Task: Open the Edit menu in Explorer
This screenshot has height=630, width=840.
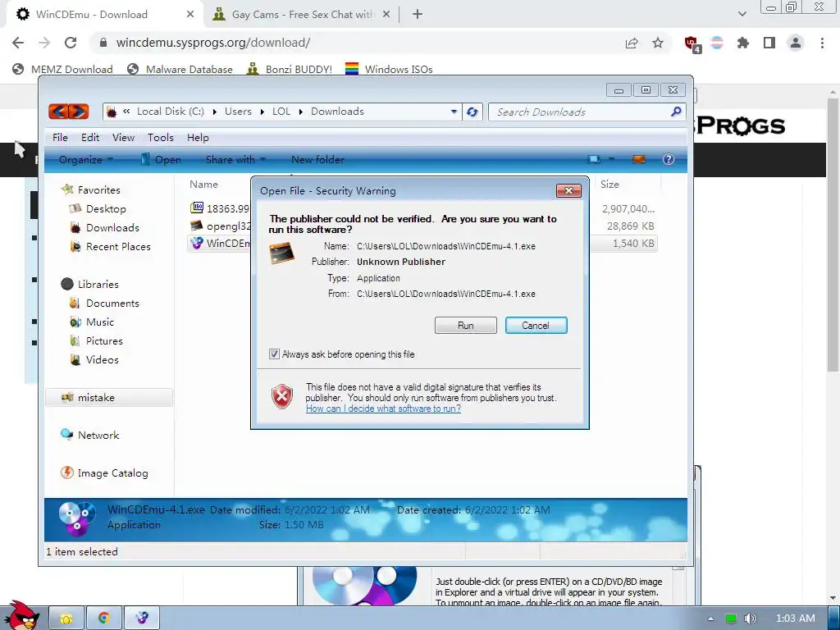Action: click(90, 138)
